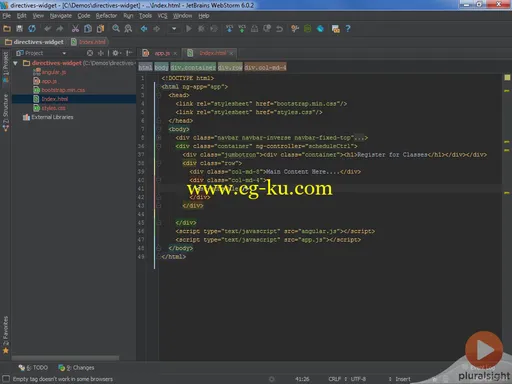
Task: Click the VCS Revert icon
Action: point(279,29)
